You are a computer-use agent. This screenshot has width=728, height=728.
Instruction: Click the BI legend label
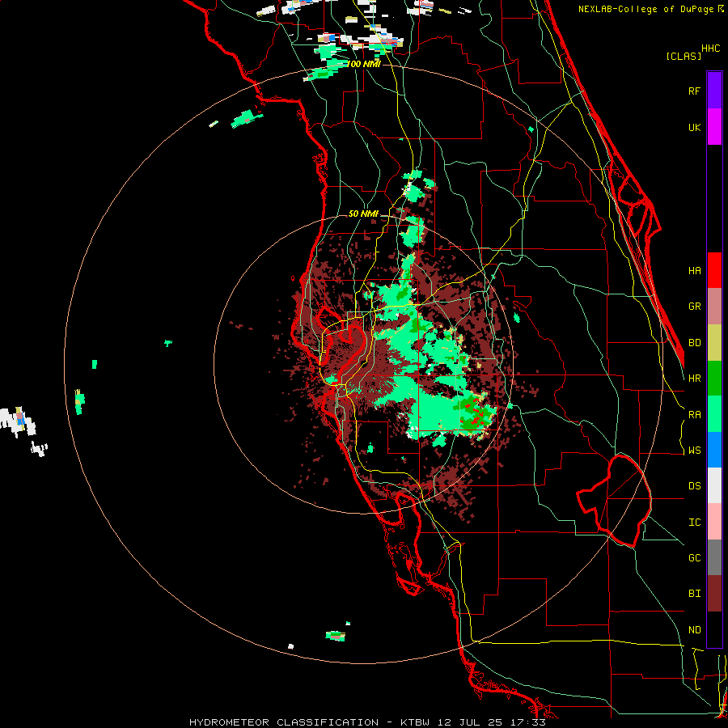[x=694, y=594]
